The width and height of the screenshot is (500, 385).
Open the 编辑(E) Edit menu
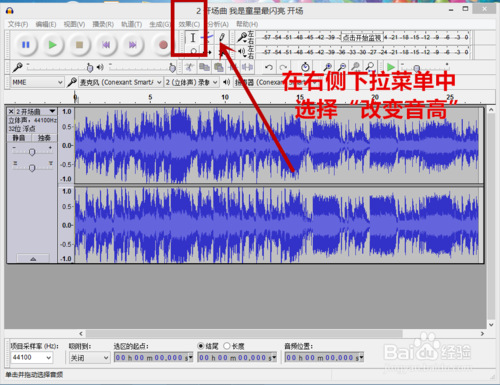point(46,24)
